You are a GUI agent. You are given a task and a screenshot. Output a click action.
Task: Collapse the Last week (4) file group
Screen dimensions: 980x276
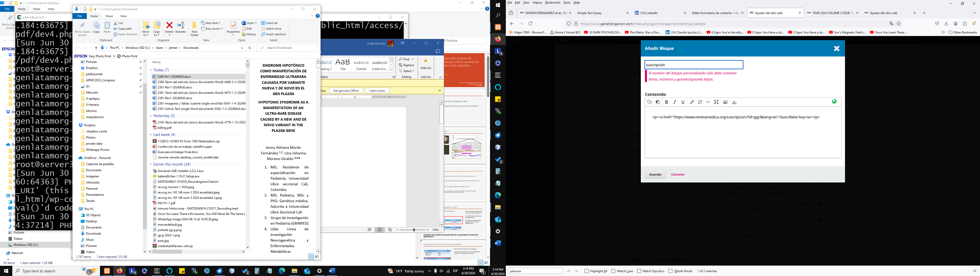click(x=151, y=135)
